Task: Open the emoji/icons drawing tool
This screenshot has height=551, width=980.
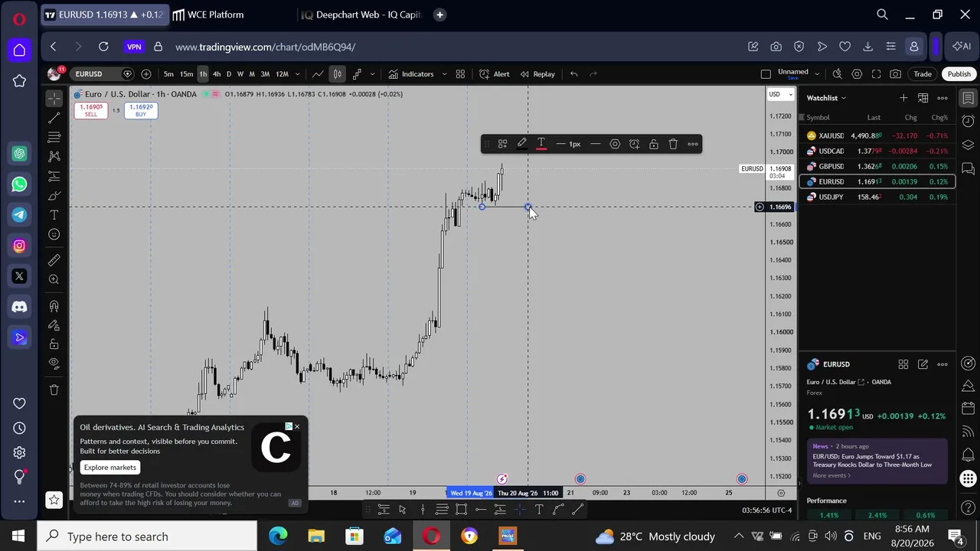Action: pos(54,235)
